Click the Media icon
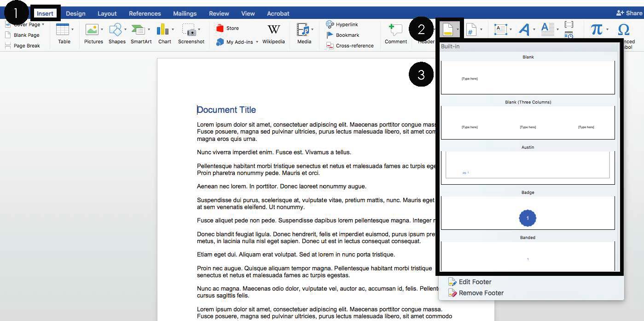The height and width of the screenshot is (321, 644). pyautogui.click(x=303, y=30)
